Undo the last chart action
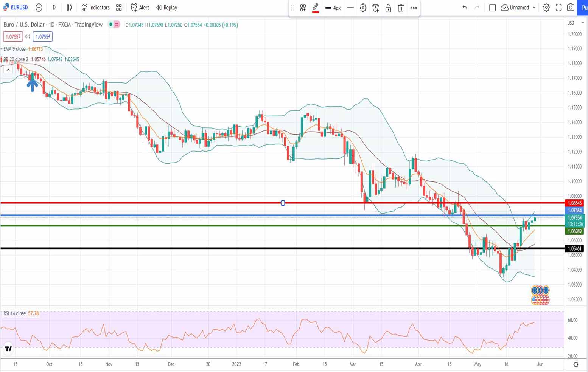The width and height of the screenshot is (588, 372). 465,8
